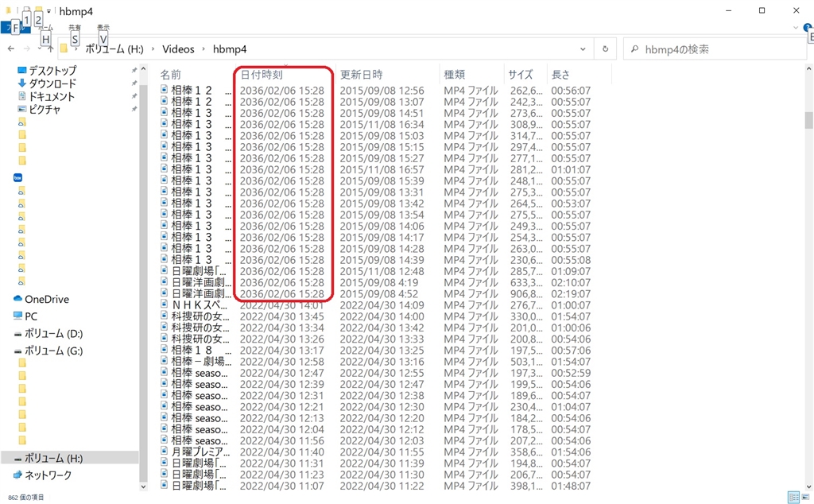Switch to details view using status bar icon
The height and width of the screenshot is (504, 814).
pos(793,497)
